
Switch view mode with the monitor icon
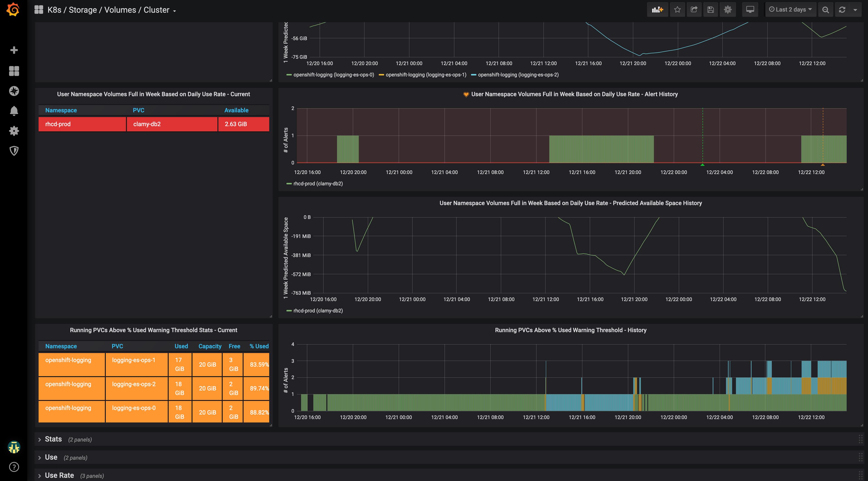coord(750,10)
